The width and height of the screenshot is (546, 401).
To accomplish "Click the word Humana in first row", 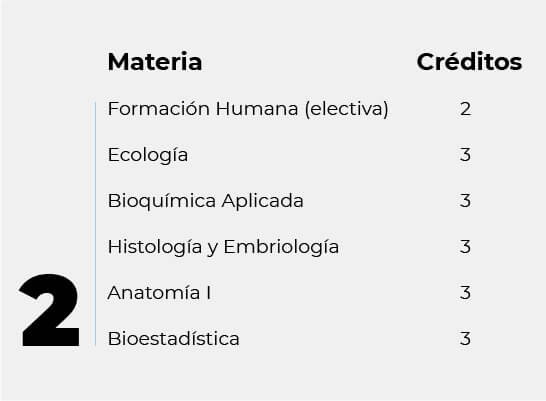I will [x=257, y=109].
